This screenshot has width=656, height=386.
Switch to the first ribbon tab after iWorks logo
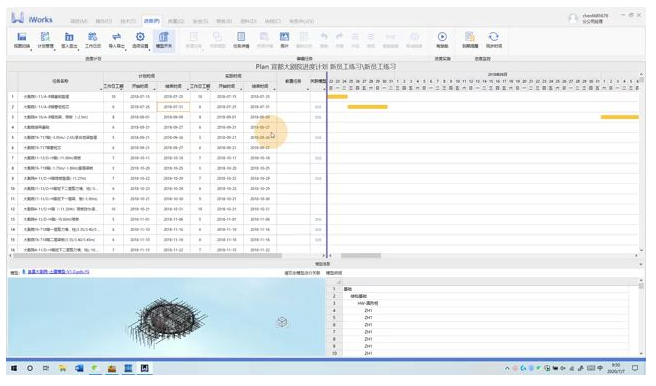tap(79, 21)
